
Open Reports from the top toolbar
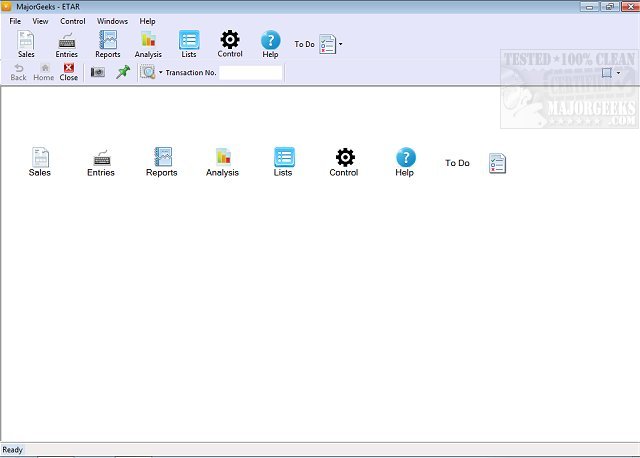tap(108, 43)
